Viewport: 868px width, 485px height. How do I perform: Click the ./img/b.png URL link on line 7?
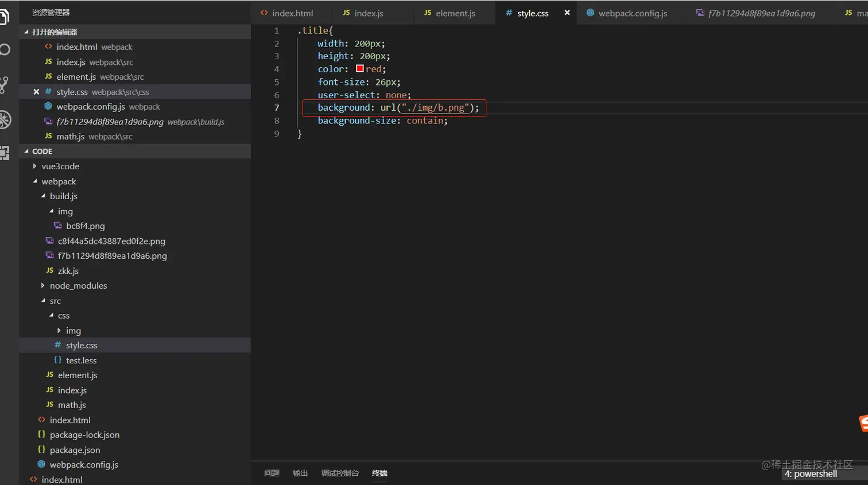coord(435,107)
